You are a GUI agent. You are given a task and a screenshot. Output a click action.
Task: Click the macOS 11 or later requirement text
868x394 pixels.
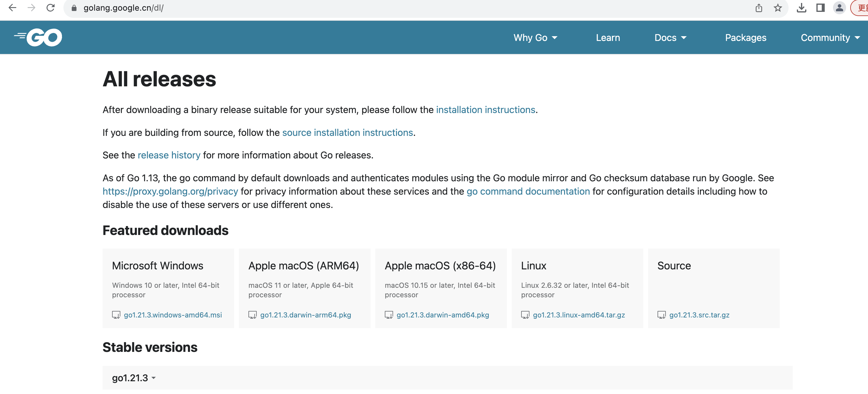tap(301, 290)
